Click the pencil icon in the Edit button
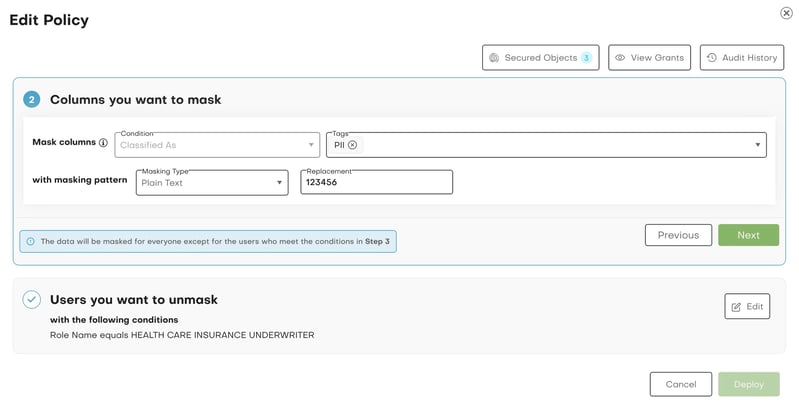The width and height of the screenshot is (799, 416). pos(736,307)
